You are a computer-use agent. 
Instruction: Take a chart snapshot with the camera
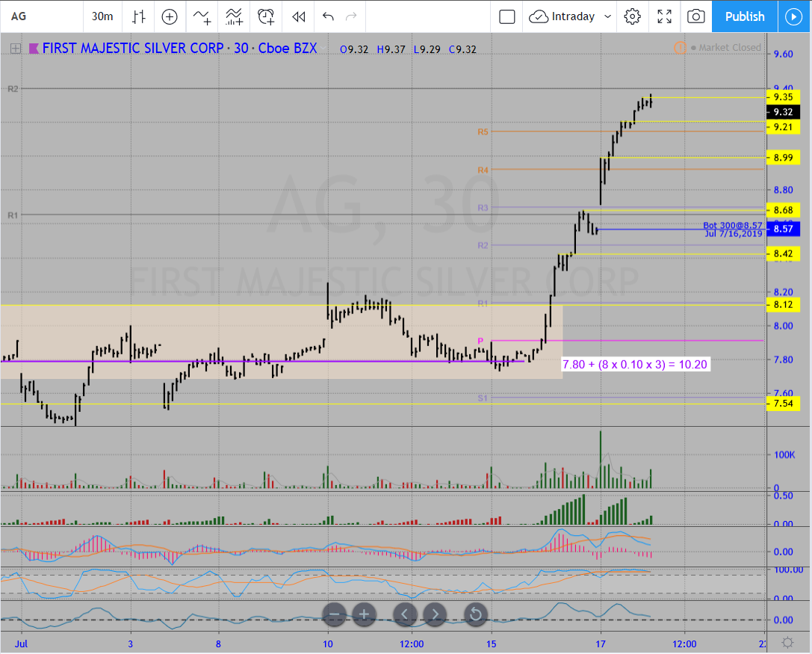[695, 16]
